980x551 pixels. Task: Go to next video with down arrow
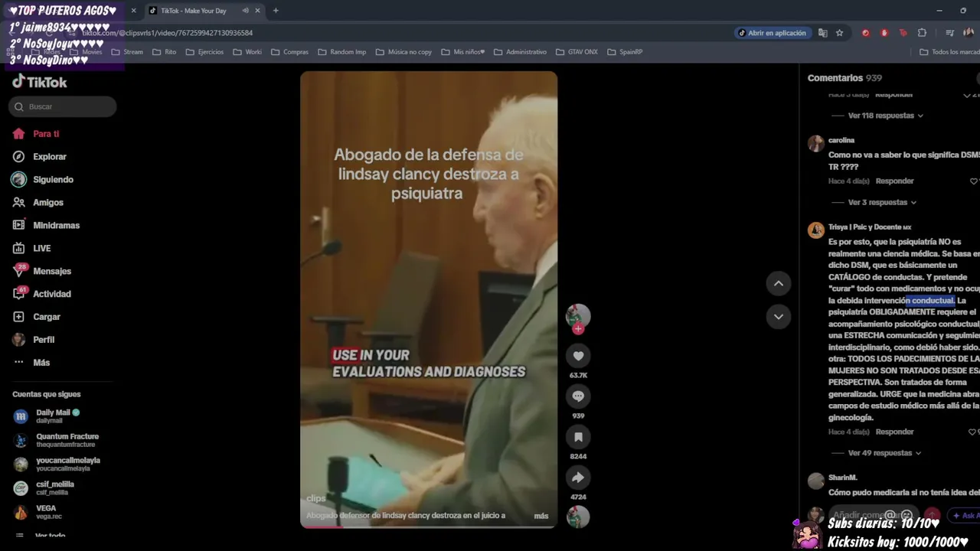[778, 317]
